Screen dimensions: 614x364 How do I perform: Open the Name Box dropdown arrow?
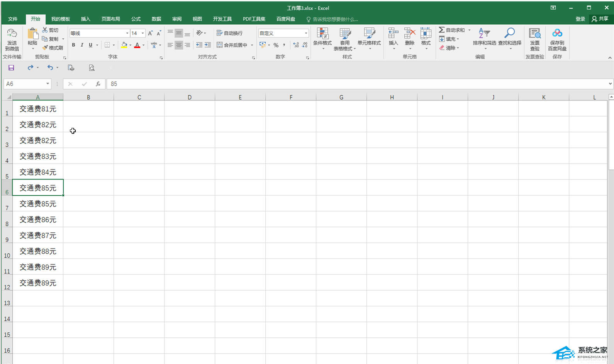click(x=48, y=84)
